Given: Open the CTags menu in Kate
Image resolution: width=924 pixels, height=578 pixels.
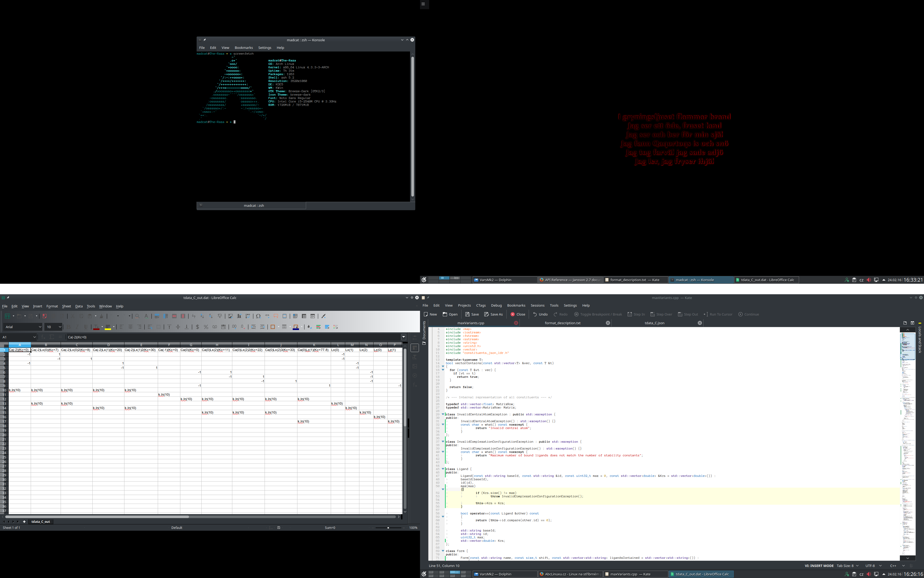Looking at the screenshot, I should point(481,306).
